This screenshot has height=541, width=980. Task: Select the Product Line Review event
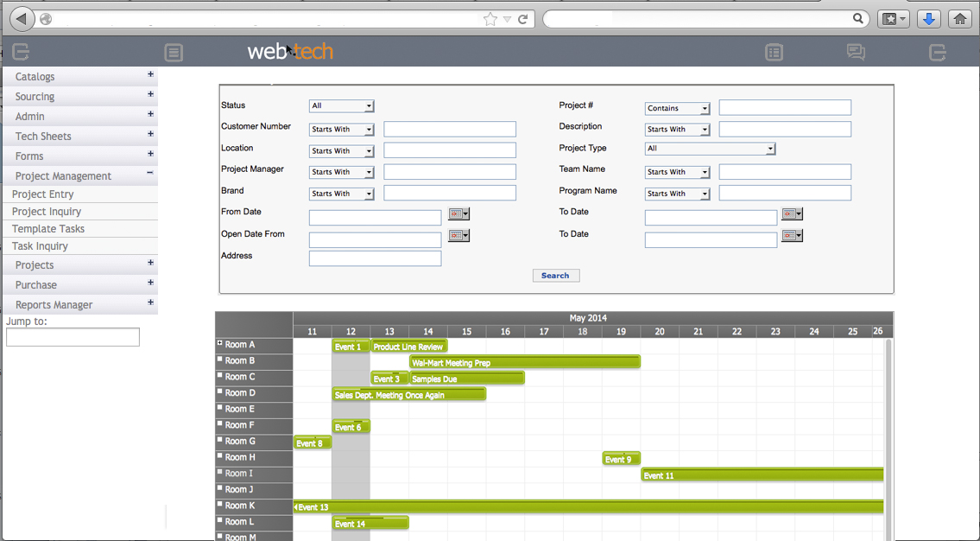click(409, 347)
